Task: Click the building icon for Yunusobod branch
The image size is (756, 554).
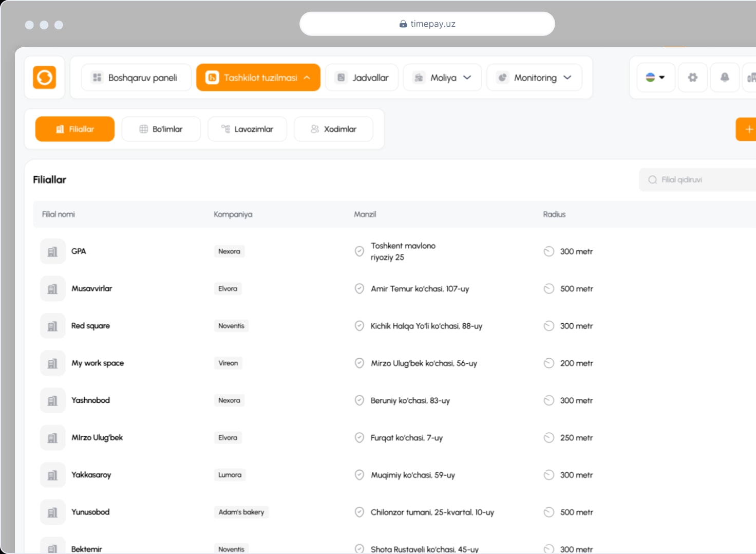Action: [x=53, y=512]
